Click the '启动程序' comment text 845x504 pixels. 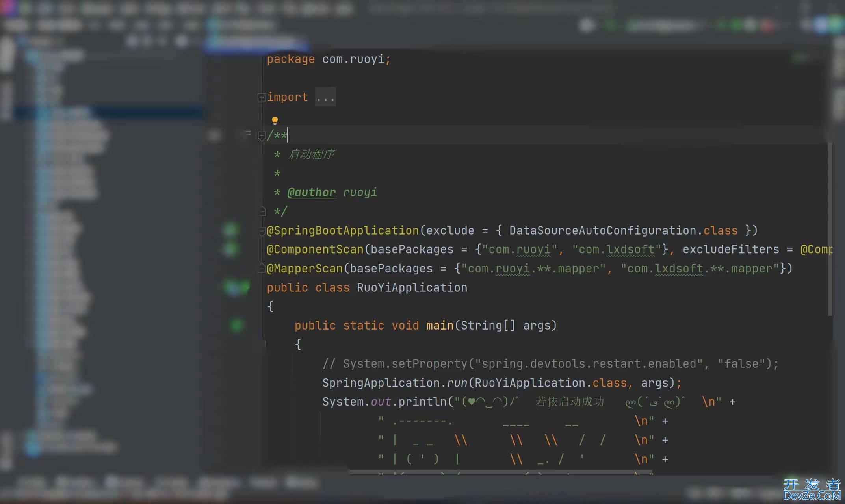311,154
